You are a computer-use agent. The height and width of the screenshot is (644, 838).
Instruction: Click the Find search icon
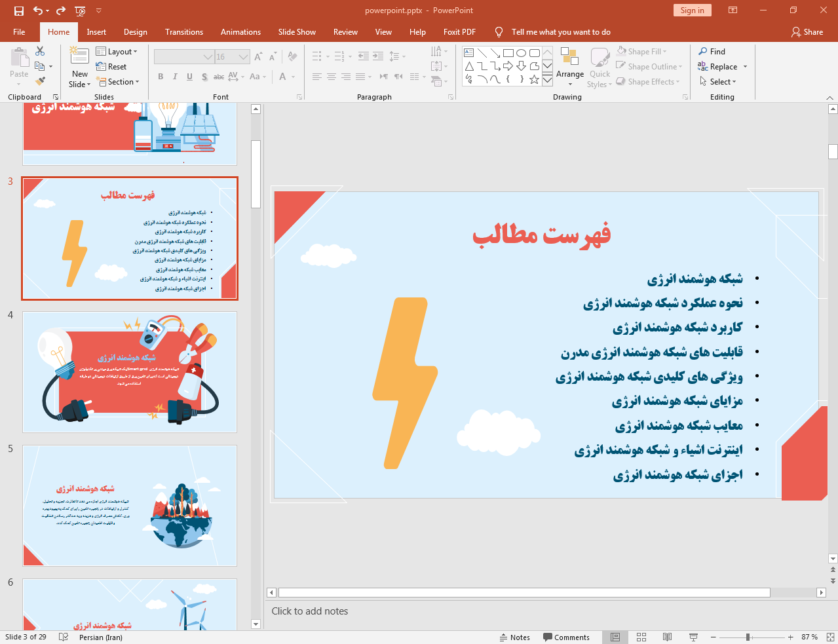pos(703,51)
